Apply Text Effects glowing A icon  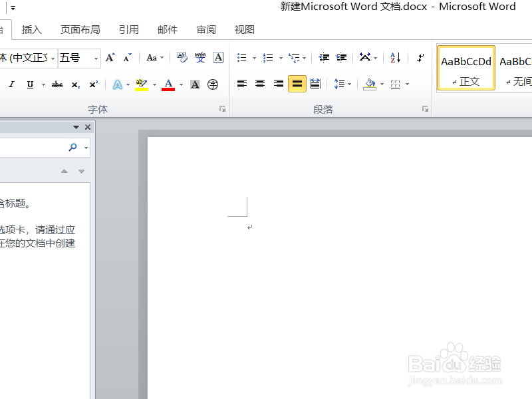[118, 84]
